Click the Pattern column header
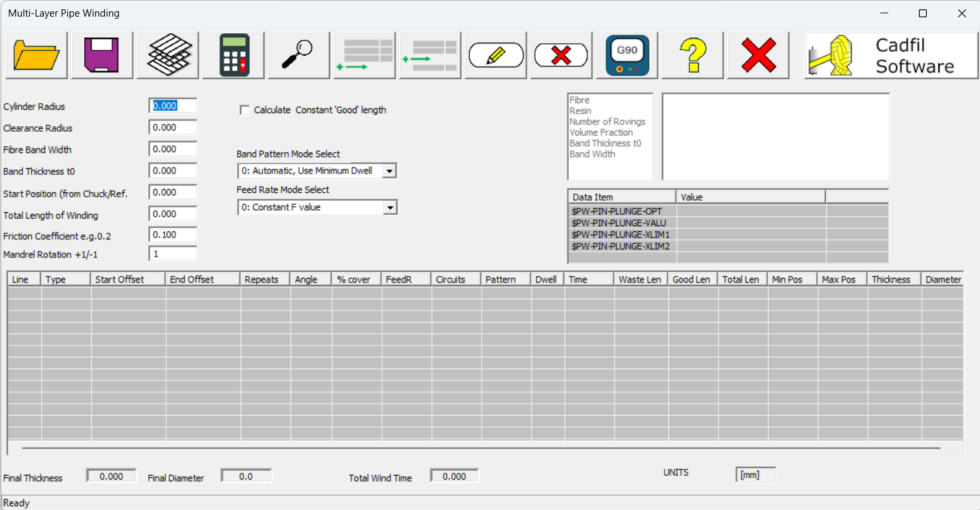This screenshot has width=980, height=510. pyautogui.click(x=506, y=279)
